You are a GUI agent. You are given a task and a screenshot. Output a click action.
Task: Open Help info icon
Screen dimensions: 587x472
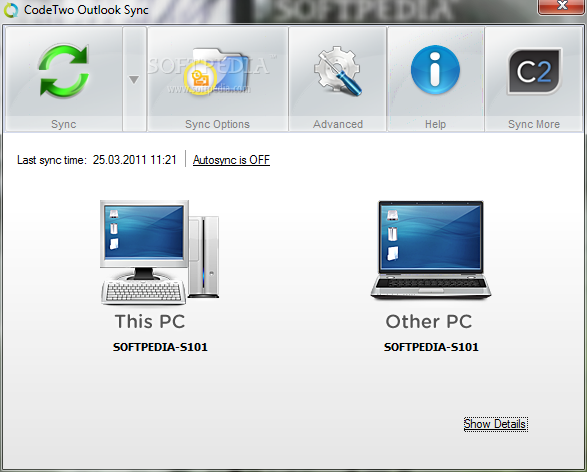[435, 70]
